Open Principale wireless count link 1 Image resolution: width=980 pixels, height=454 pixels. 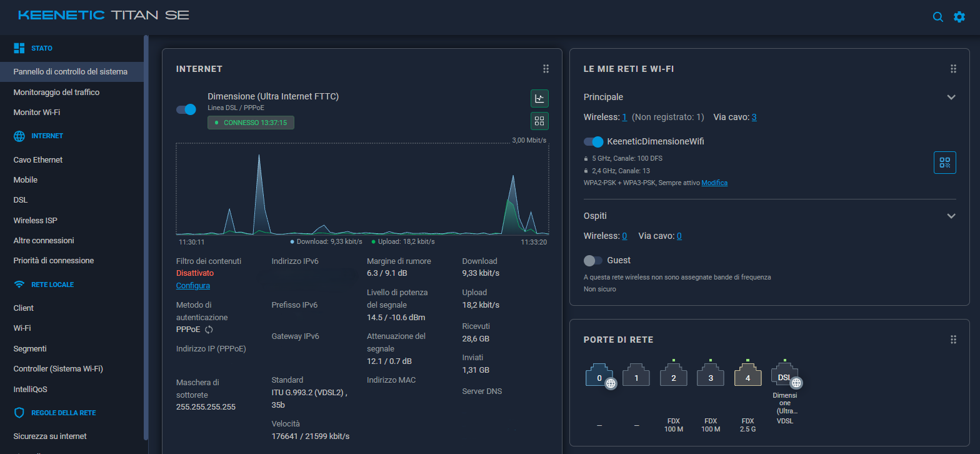(x=624, y=117)
